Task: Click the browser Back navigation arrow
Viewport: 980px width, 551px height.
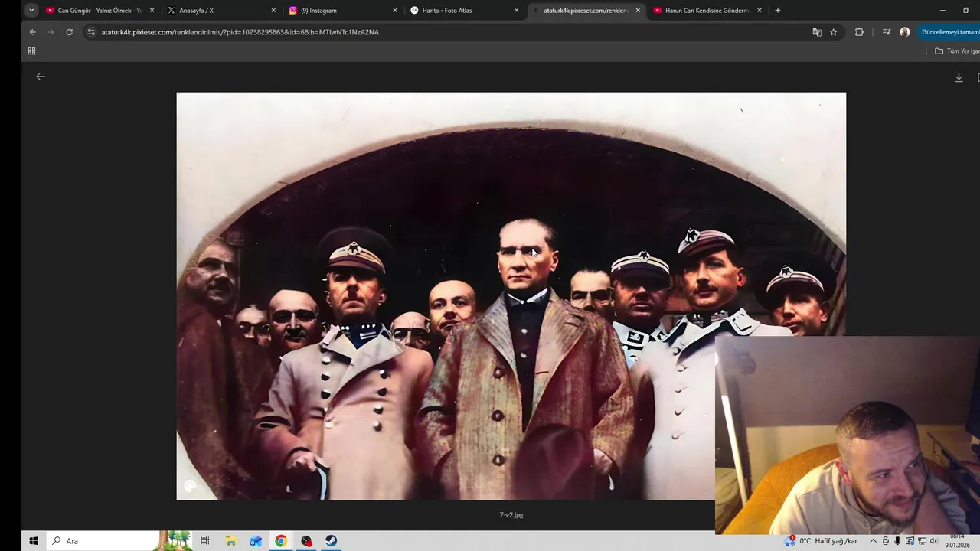Action: (x=32, y=32)
